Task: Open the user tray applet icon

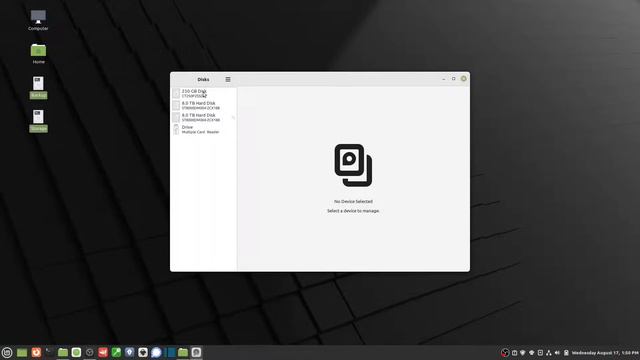Action: pos(566,353)
